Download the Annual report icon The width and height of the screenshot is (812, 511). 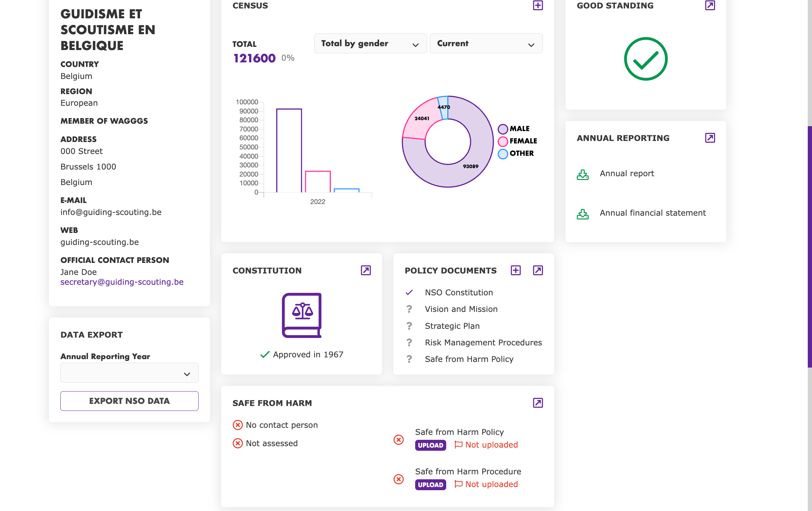pyautogui.click(x=583, y=174)
